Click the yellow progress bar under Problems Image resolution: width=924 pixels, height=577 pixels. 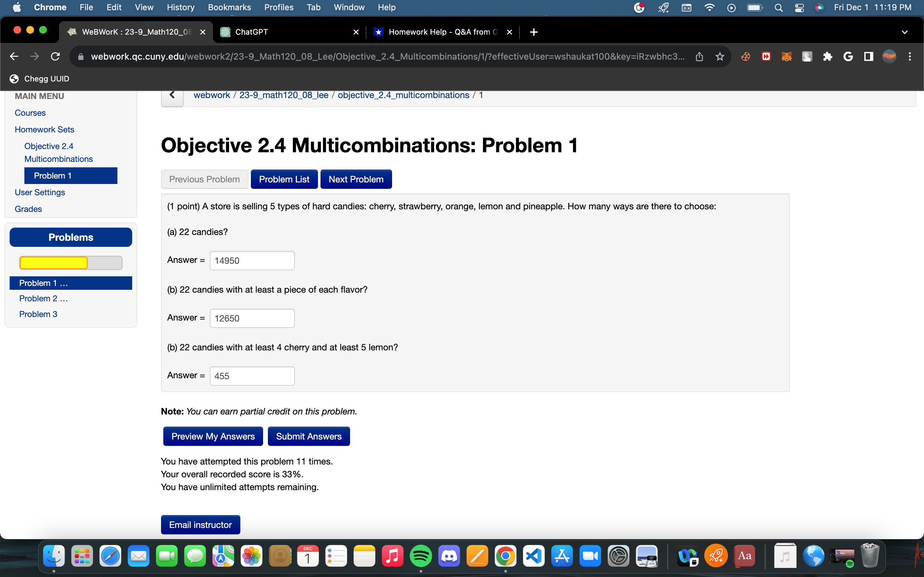tap(54, 263)
